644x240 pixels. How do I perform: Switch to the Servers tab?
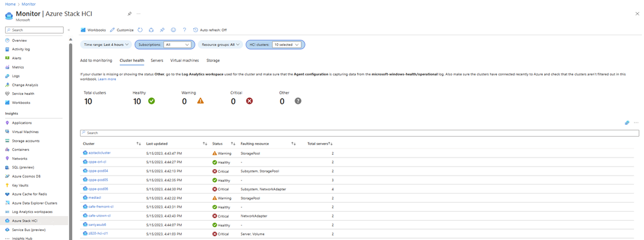(157, 61)
